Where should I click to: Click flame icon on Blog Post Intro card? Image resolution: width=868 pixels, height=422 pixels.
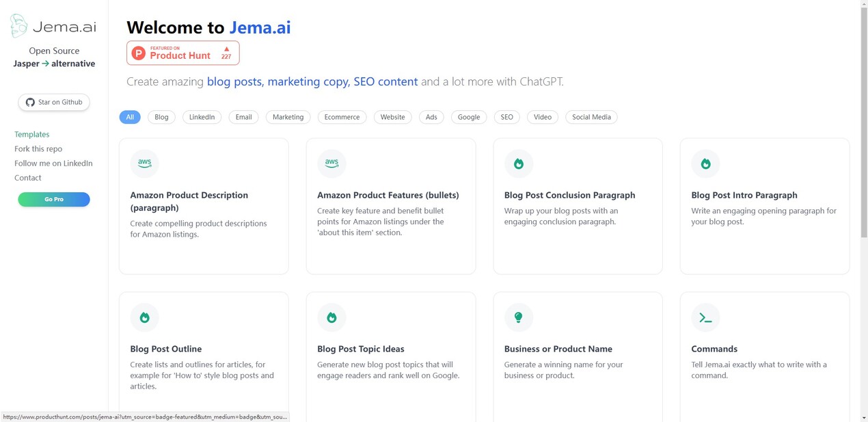point(706,163)
